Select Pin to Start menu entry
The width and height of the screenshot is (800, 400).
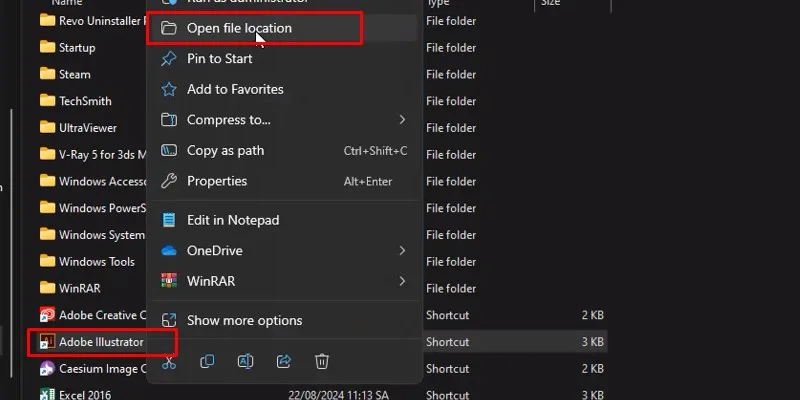283,59
